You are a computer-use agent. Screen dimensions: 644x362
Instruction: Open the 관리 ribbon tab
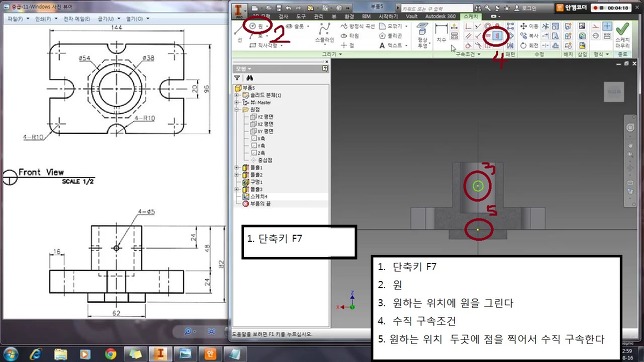318,16
